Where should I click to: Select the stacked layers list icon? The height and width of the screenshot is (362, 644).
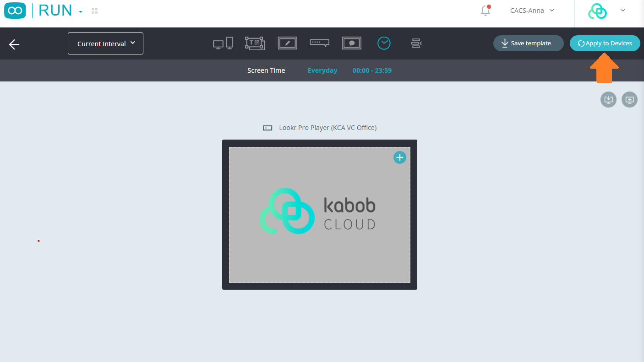click(x=416, y=43)
